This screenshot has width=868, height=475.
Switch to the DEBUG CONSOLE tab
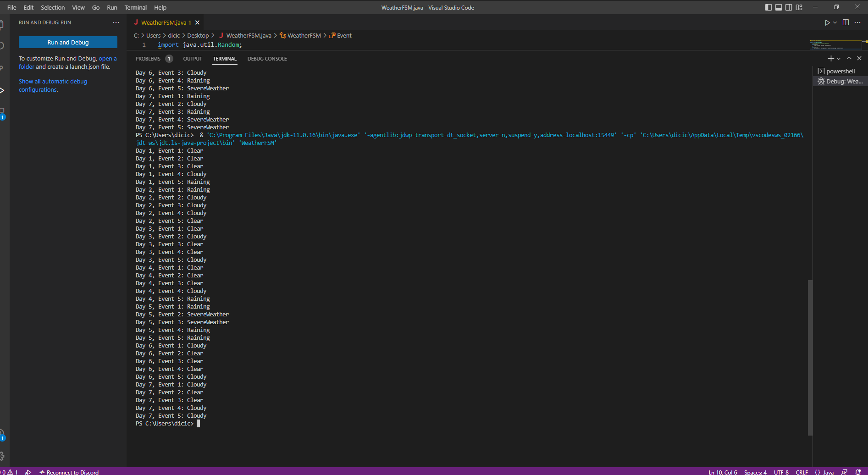pos(267,59)
